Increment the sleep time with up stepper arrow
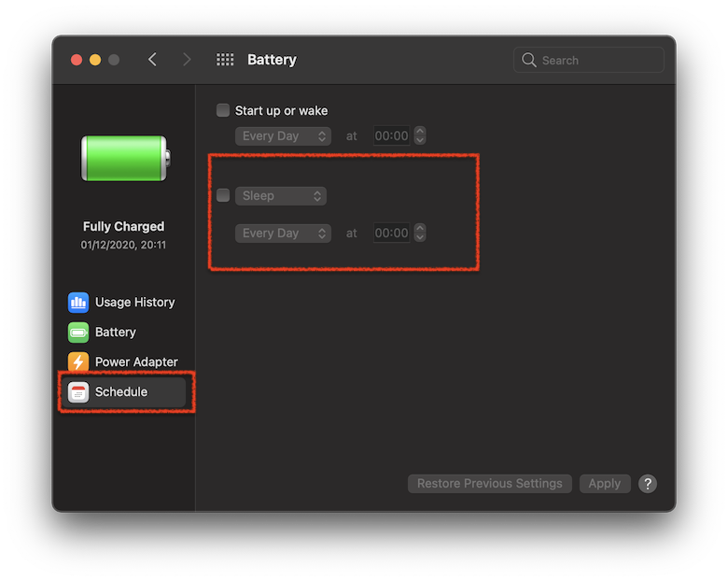This screenshot has width=728, height=581. click(x=420, y=228)
